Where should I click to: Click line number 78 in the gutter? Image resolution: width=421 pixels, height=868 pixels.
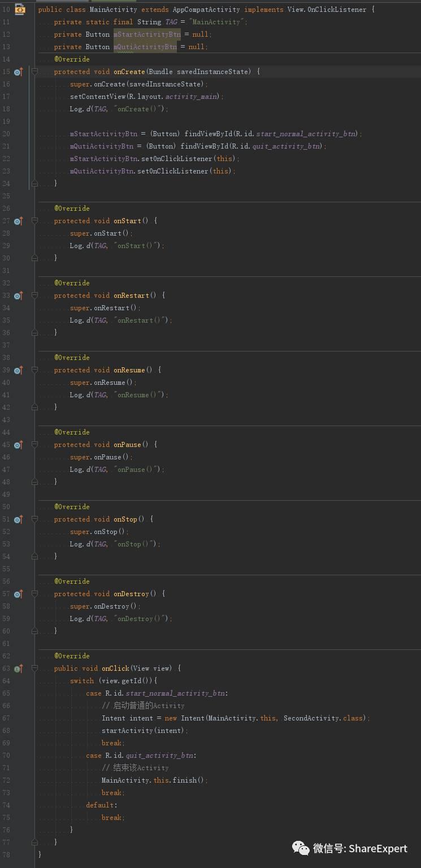click(x=6, y=855)
